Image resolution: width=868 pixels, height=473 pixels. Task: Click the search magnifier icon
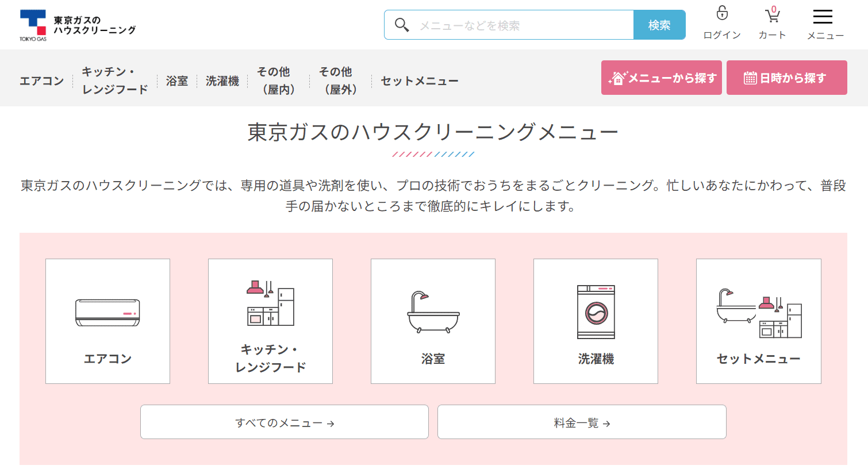[x=402, y=25]
